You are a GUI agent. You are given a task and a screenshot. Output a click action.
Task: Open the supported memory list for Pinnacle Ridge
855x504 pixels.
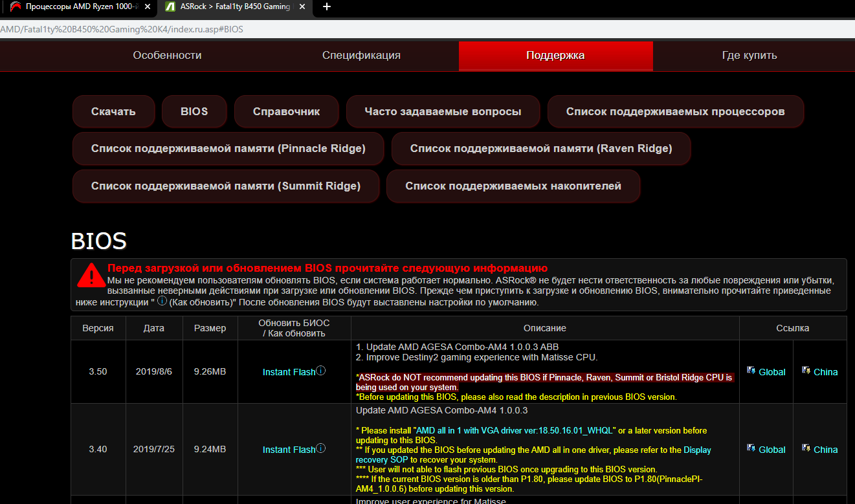[x=228, y=149]
